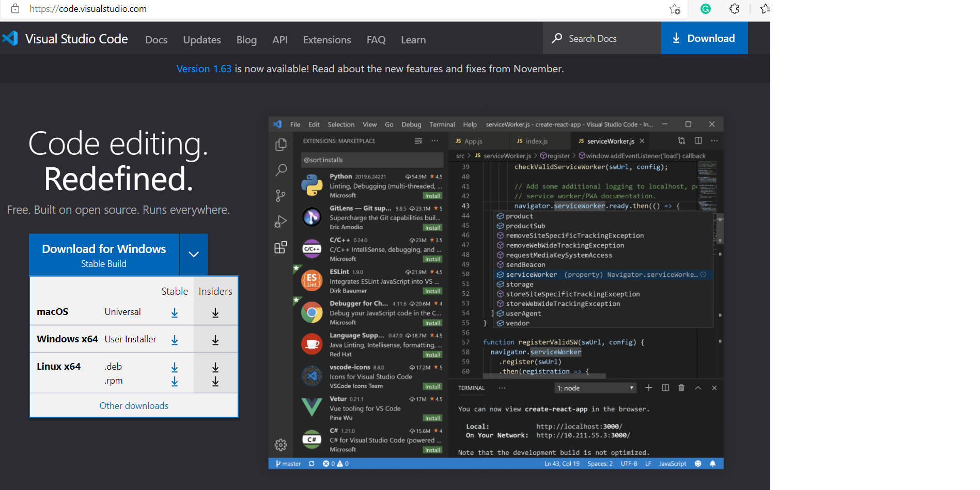Open the FAQ navigation item
This screenshot has height=490, width=980.
pyautogui.click(x=376, y=40)
